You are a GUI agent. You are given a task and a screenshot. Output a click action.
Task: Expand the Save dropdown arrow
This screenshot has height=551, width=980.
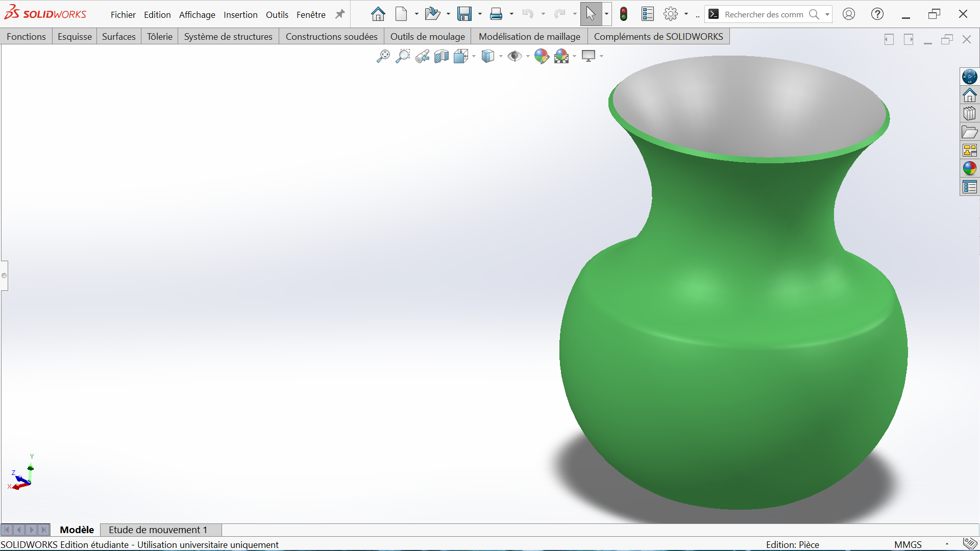480,14
